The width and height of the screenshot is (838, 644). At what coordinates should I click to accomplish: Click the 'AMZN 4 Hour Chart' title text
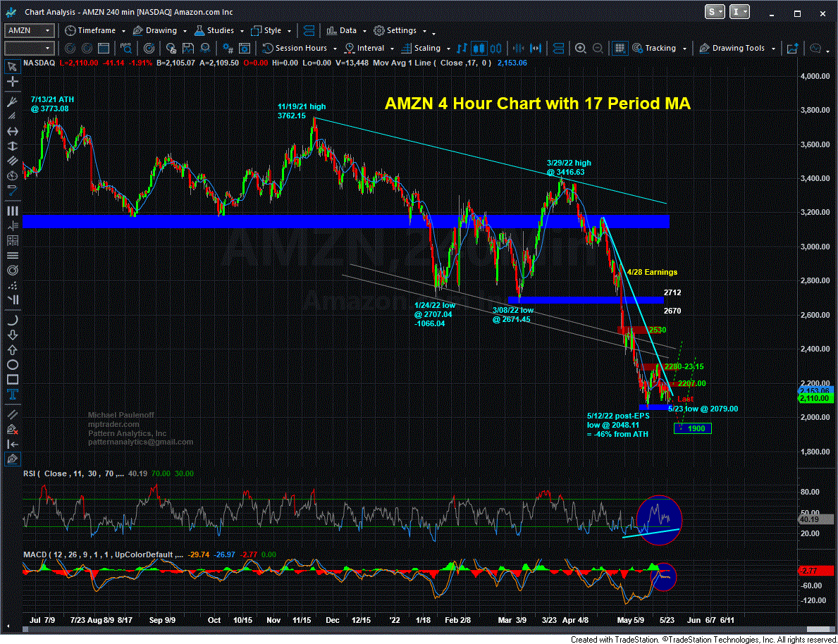click(538, 103)
